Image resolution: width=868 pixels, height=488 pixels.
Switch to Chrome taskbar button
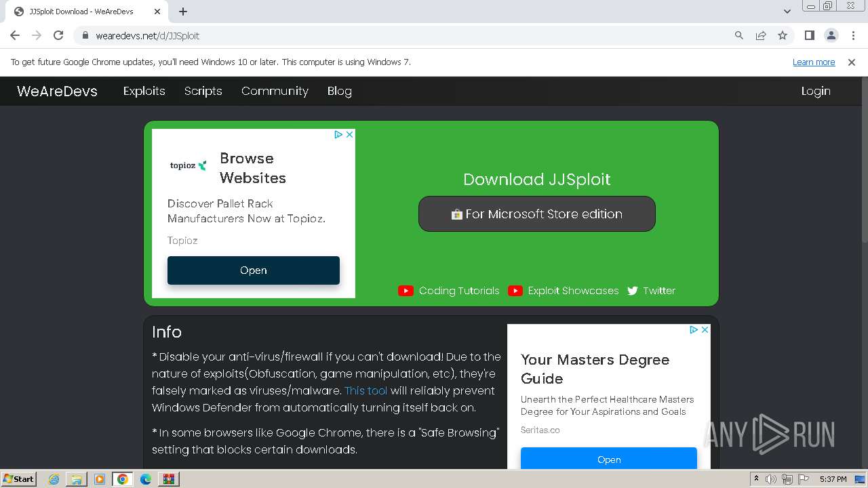[122, 479]
